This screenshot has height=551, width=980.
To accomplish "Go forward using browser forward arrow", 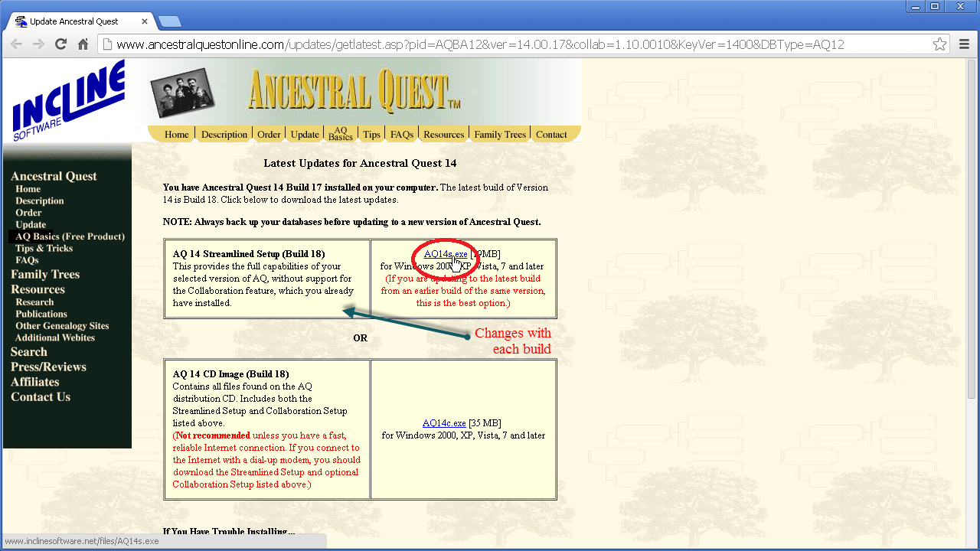I will point(38,44).
